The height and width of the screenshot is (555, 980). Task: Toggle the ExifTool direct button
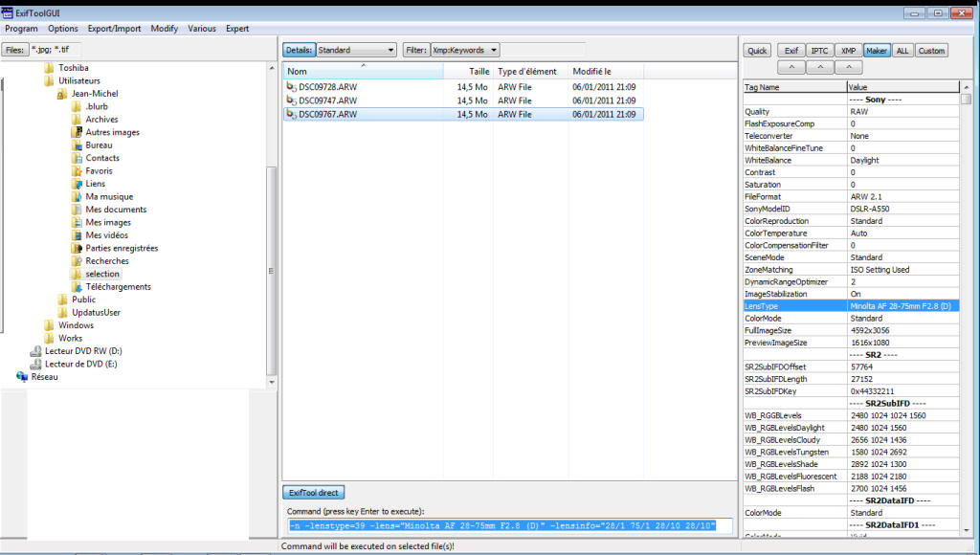coord(313,493)
